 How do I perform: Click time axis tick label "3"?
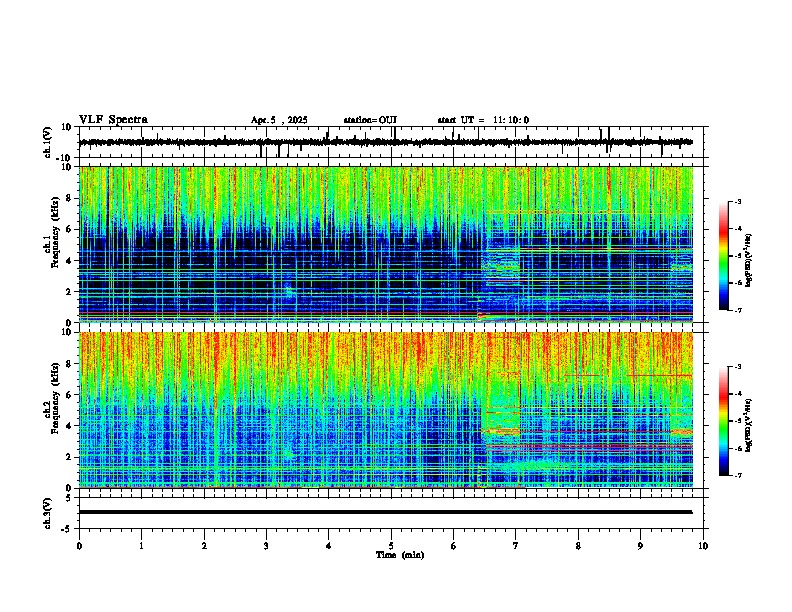266,546
